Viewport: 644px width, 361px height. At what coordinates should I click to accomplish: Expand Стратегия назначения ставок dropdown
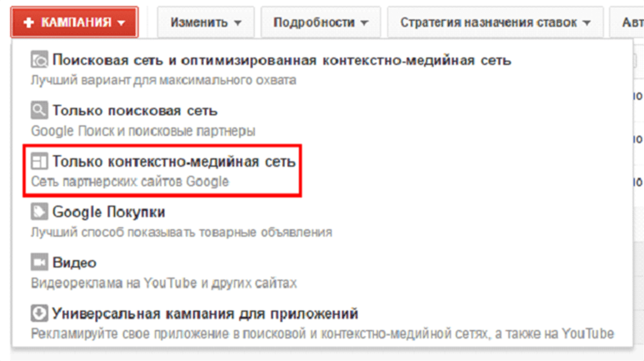click(496, 23)
